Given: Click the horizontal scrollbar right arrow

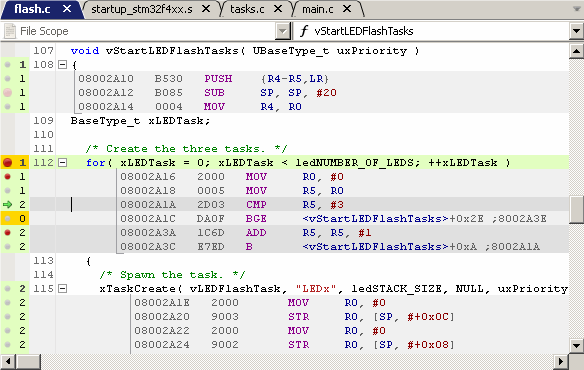Looking at the screenshot, I should coord(561,361).
